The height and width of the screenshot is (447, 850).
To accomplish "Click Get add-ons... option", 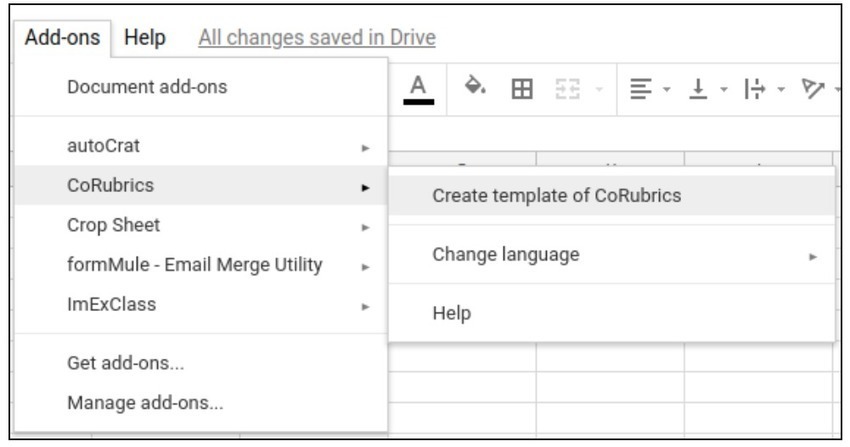I will tap(125, 363).
